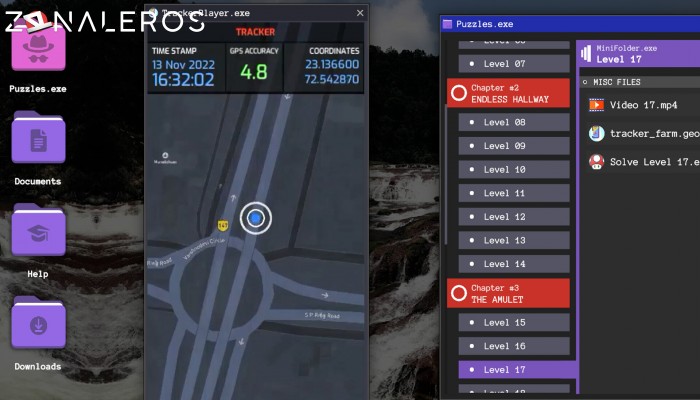
Task: Click the Solve Level 17 mushroom icon
Action: click(x=596, y=161)
